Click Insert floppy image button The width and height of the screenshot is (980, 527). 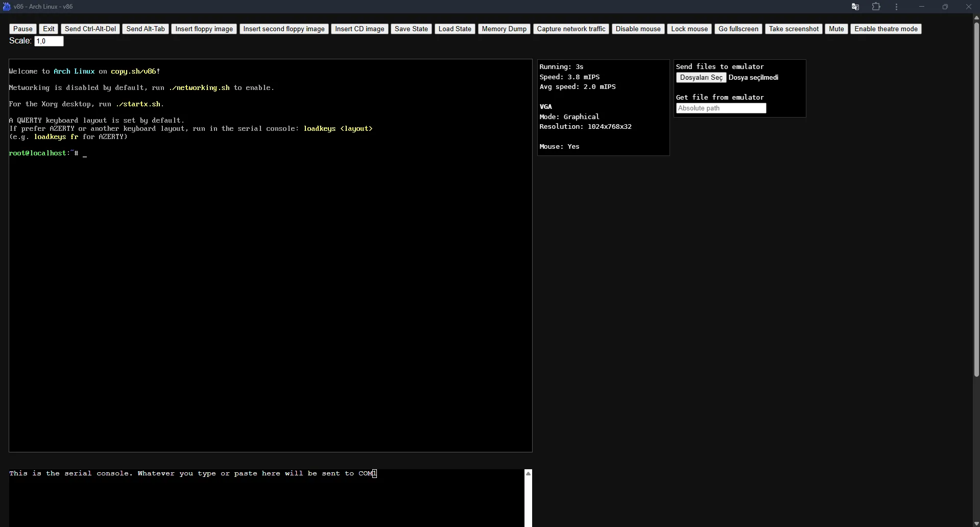(x=204, y=29)
